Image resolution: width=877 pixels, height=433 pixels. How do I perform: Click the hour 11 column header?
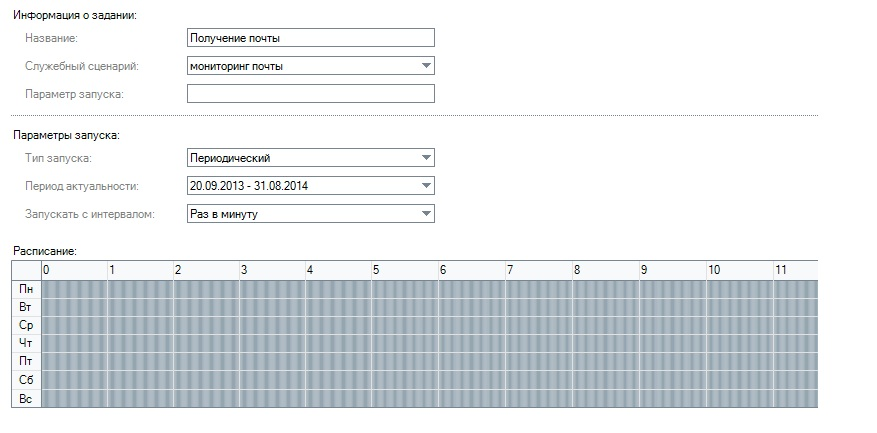pos(795,270)
